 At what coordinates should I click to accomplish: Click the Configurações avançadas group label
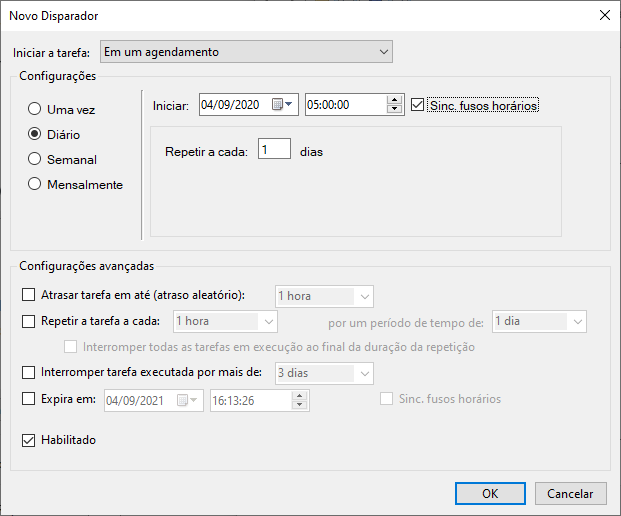pyautogui.click(x=86, y=266)
